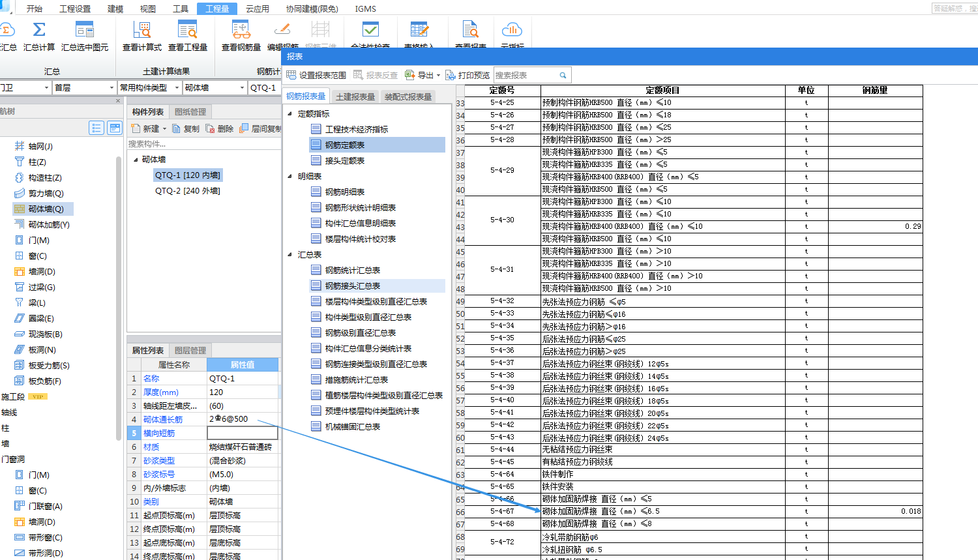
Task: Click the empty 横向短筋 value cell
Action: pos(243,433)
